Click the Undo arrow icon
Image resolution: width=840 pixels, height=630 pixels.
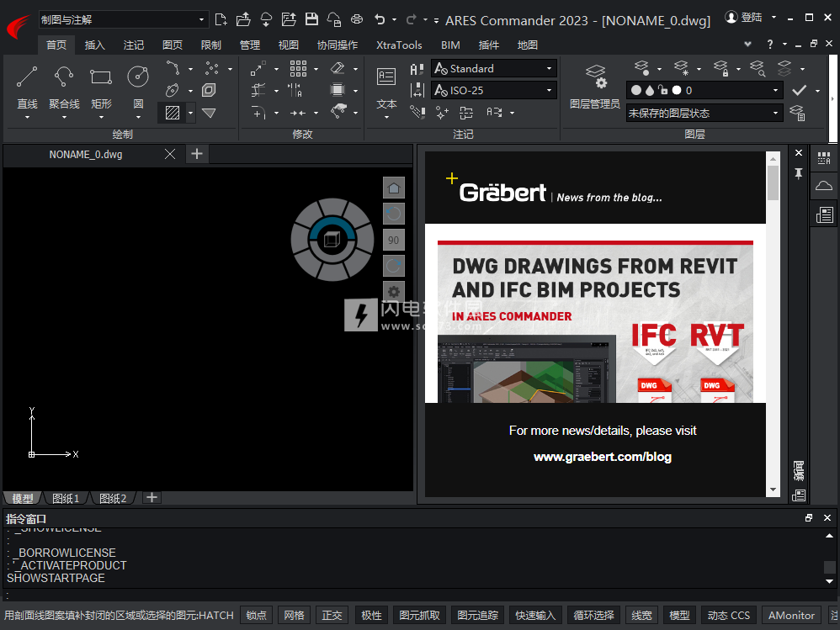click(380, 20)
